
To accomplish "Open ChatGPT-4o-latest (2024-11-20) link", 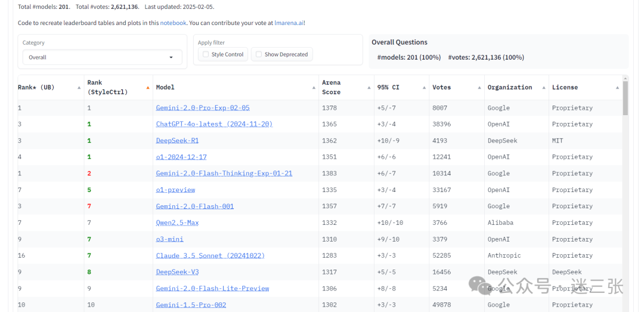I will 215,124.
